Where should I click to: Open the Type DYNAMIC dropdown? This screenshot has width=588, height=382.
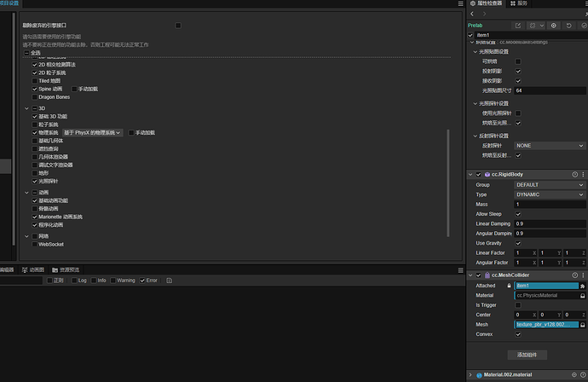coord(550,194)
